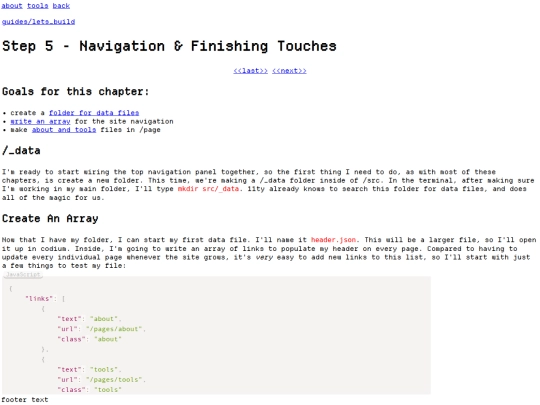The height and width of the screenshot is (405, 540).
Task: Click the 'footer text' at page bottom
Action: click(25, 399)
